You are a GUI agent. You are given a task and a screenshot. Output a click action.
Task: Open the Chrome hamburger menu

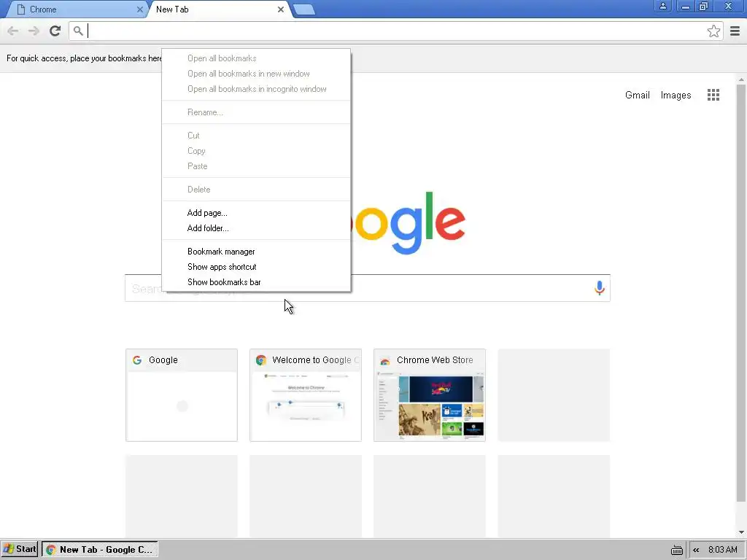(x=735, y=31)
